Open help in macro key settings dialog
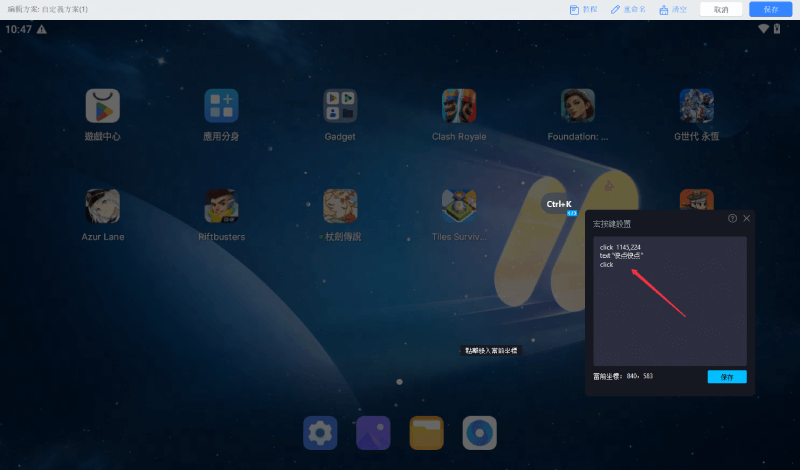This screenshot has width=800, height=470. point(732,218)
